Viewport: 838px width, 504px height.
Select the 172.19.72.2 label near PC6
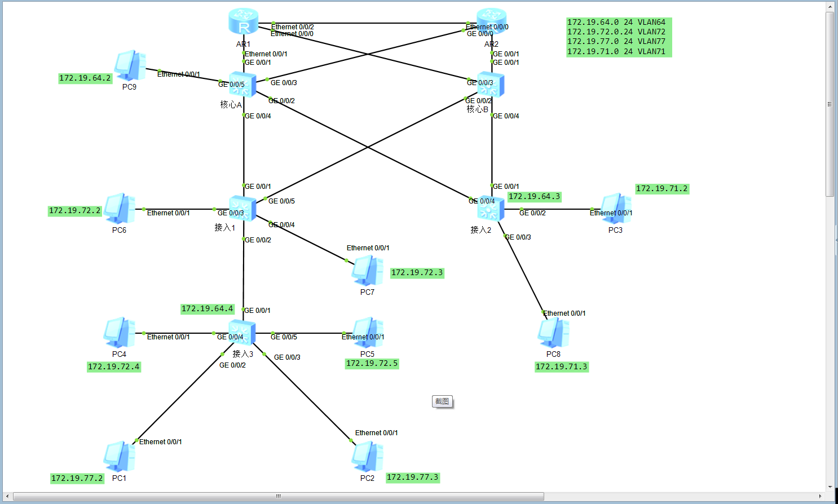coord(75,211)
